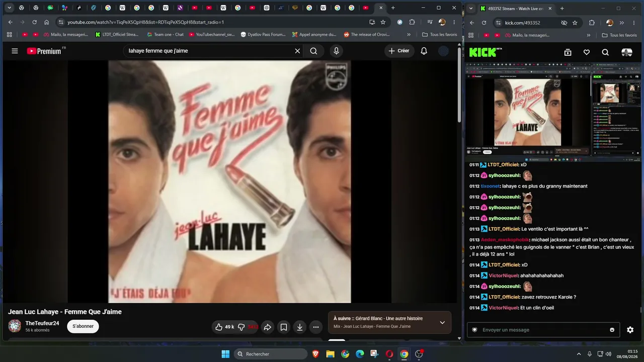
Task: Open Tous les favoris folder in Kick window
Action: point(620,35)
